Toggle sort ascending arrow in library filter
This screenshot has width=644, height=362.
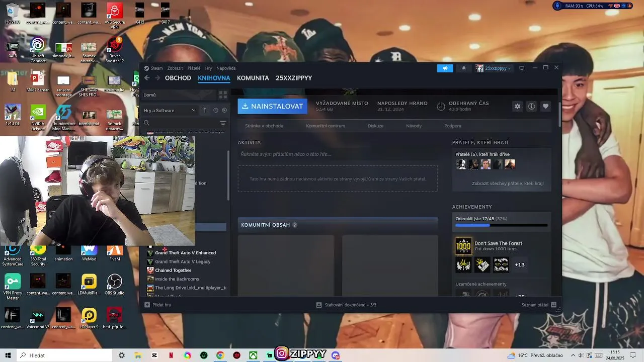(x=205, y=110)
